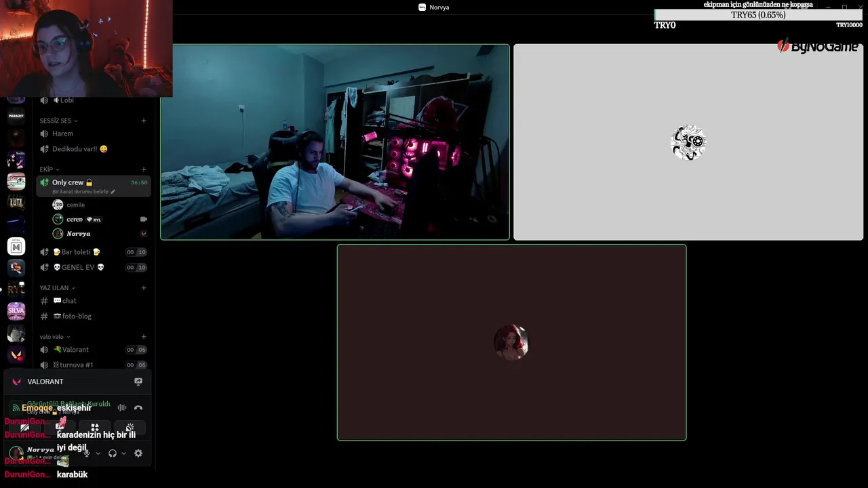Open the LUTZ server icon
This screenshot has height=488, width=868.
coord(16,202)
